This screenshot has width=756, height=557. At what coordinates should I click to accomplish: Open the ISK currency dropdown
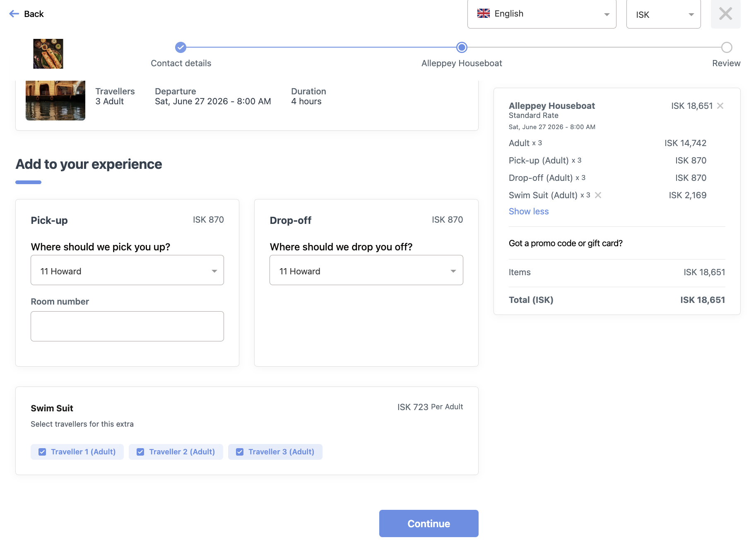pyautogui.click(x=663, y=14)
